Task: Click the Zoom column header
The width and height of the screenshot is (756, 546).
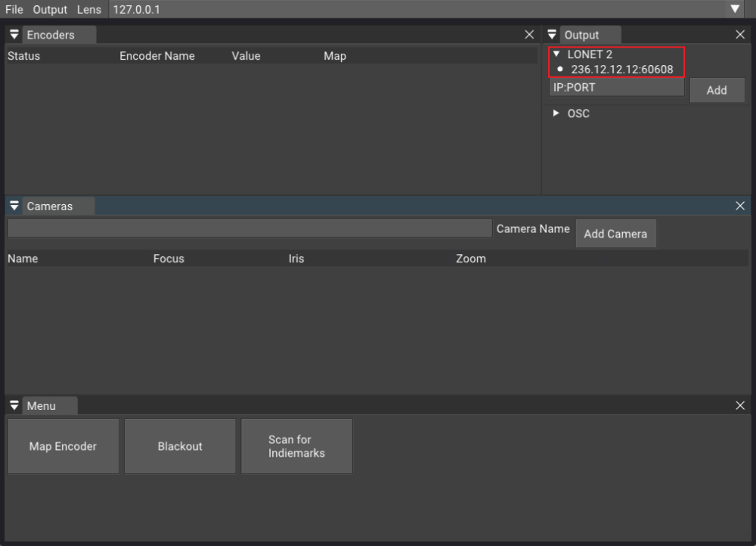Action: [x=471, y=259]
